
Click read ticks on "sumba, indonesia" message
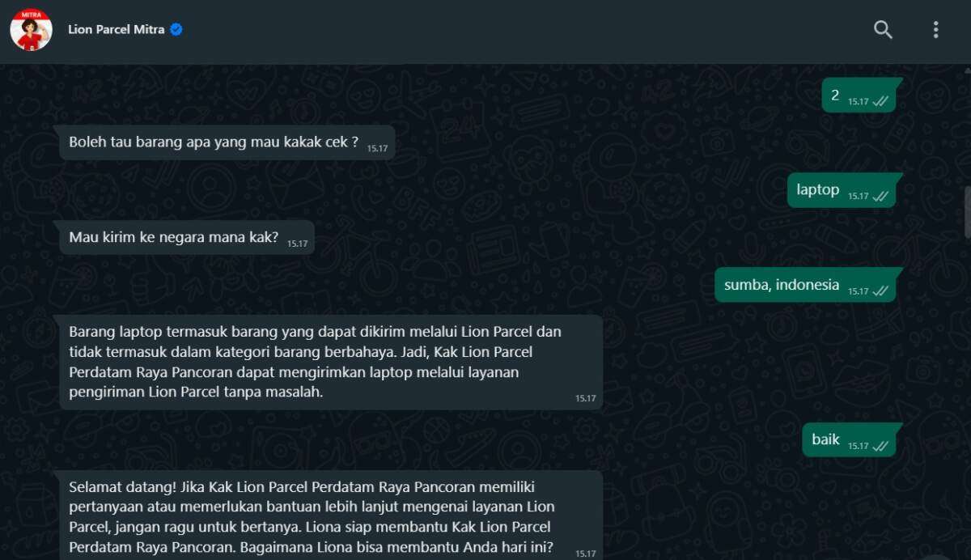pos(880,291)
